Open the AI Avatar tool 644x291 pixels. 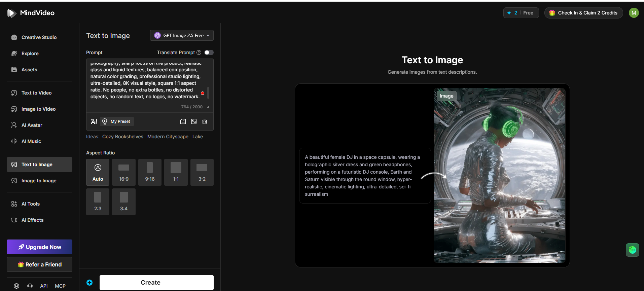[39, 125]
